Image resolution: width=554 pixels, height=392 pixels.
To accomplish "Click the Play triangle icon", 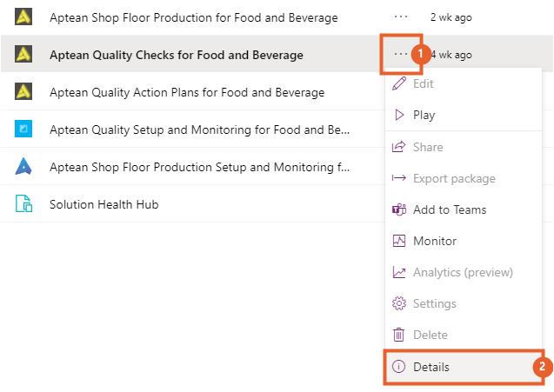I will coord(399,115).
